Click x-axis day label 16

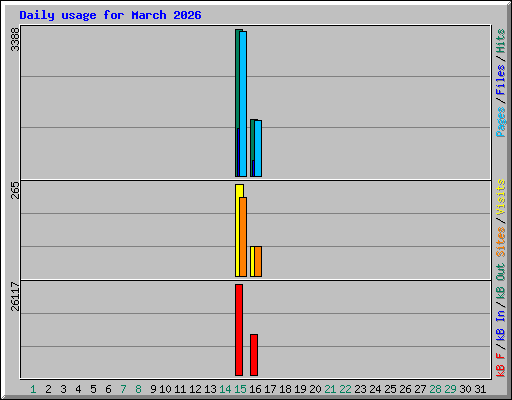[x=255, y=389]
